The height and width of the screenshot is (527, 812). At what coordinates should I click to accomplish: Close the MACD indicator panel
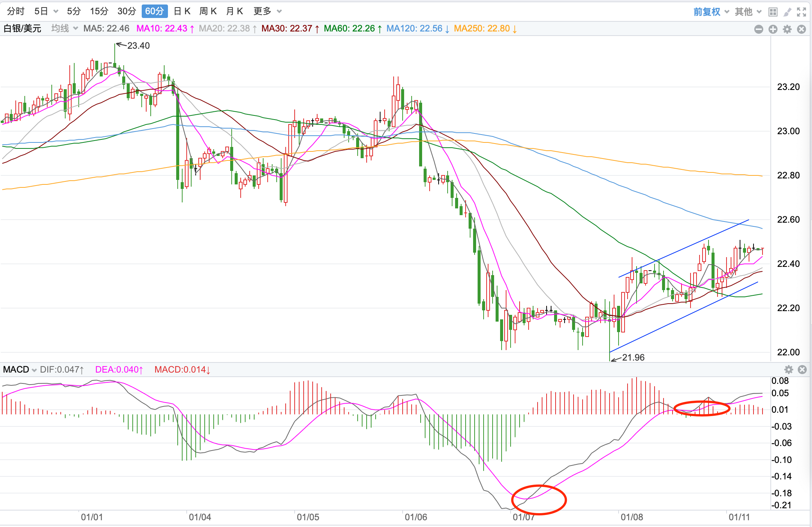(x=802, y=370)
